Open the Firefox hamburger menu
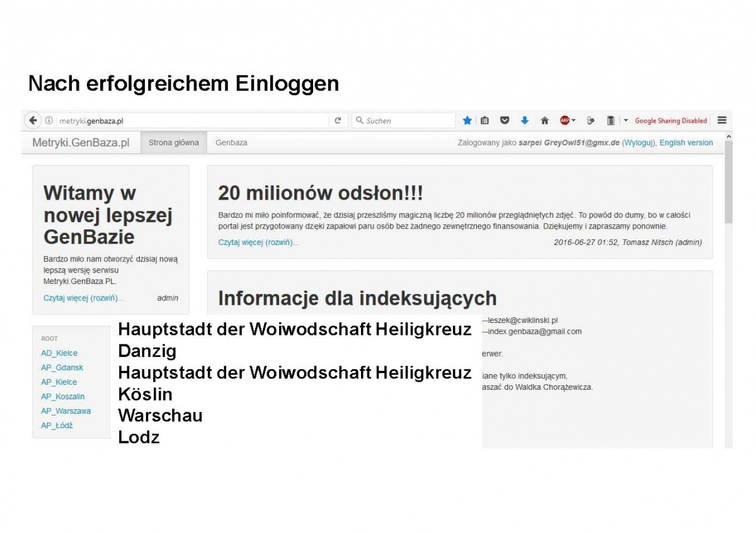Screen dimensions: 756x534 [x=722, y=120]
